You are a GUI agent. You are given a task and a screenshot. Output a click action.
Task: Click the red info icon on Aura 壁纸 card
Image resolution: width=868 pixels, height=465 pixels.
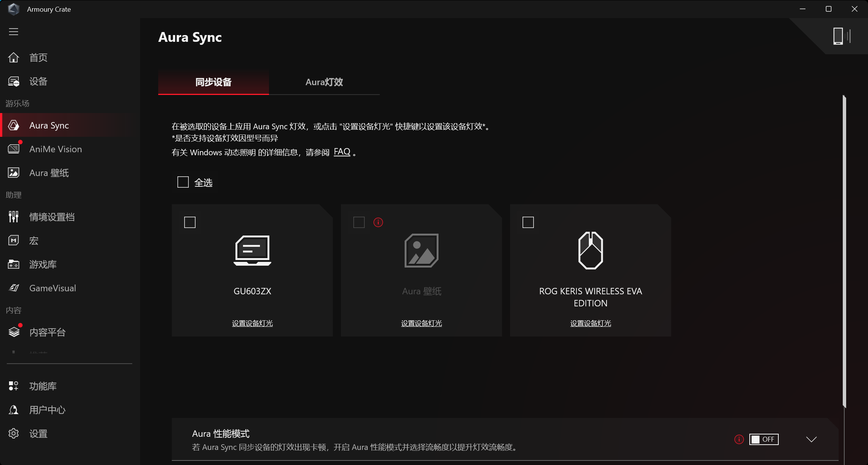point(378,222)
